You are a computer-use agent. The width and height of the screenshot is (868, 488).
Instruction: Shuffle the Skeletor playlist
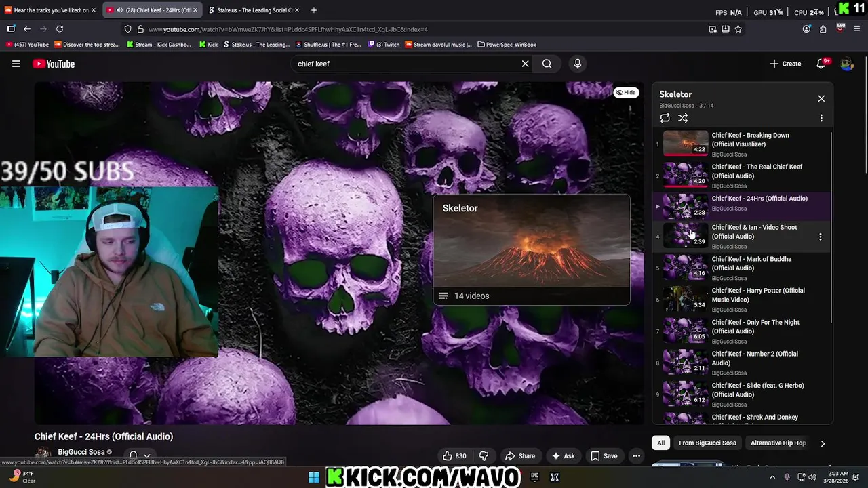[x=683, y=118]
